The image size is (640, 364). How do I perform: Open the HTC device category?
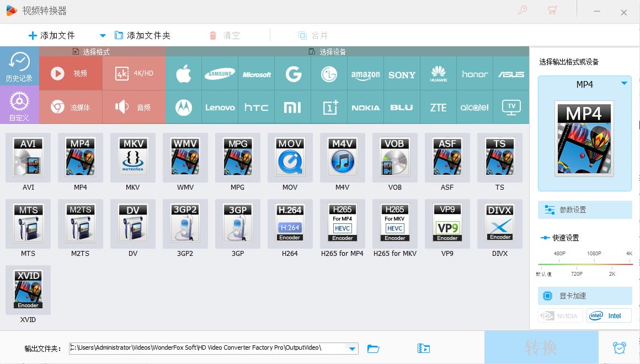[257, 108]
